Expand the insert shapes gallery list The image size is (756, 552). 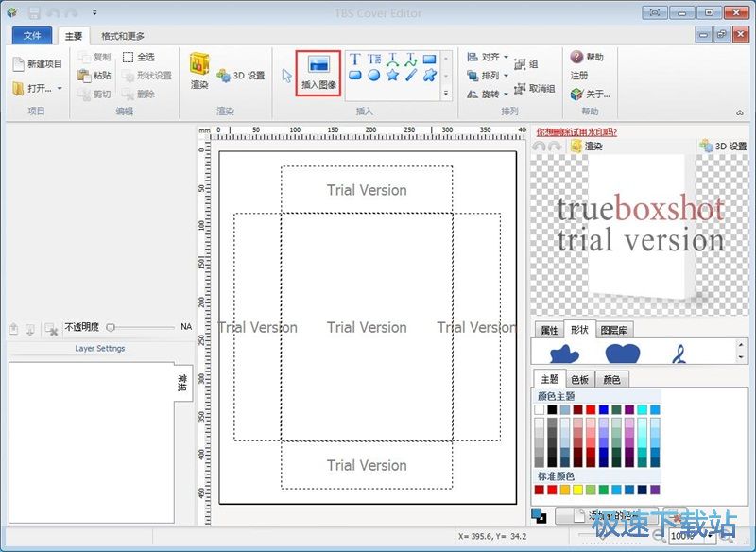click(x=445, y=93)
